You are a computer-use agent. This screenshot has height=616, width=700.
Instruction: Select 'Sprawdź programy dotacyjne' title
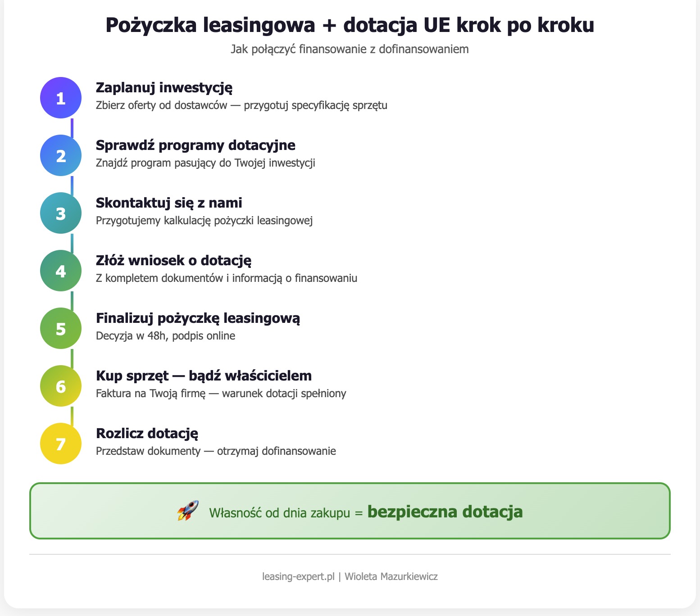195,145
